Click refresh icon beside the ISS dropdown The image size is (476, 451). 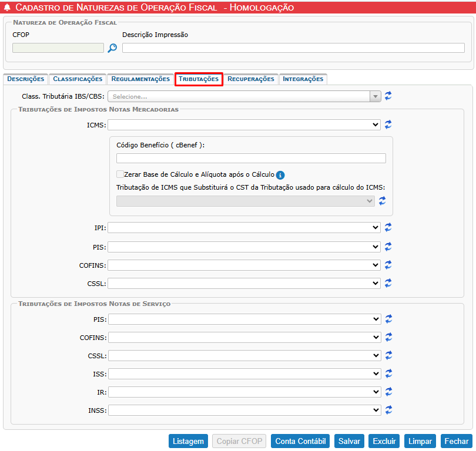coord(388,373)
